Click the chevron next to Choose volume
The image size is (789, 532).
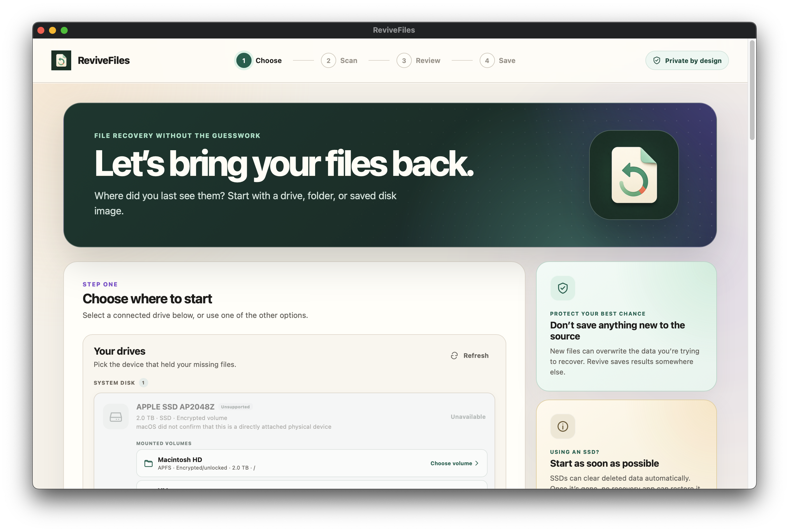[476, 463]
